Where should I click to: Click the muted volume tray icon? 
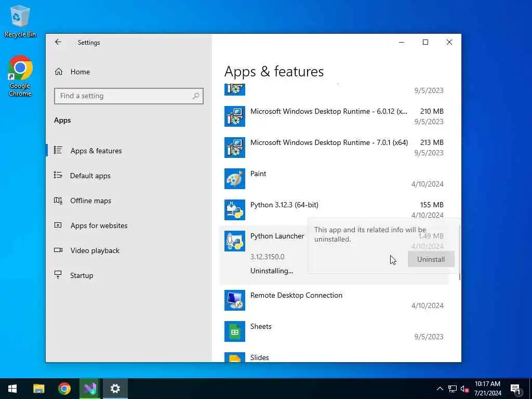click(x=465, y=389)
